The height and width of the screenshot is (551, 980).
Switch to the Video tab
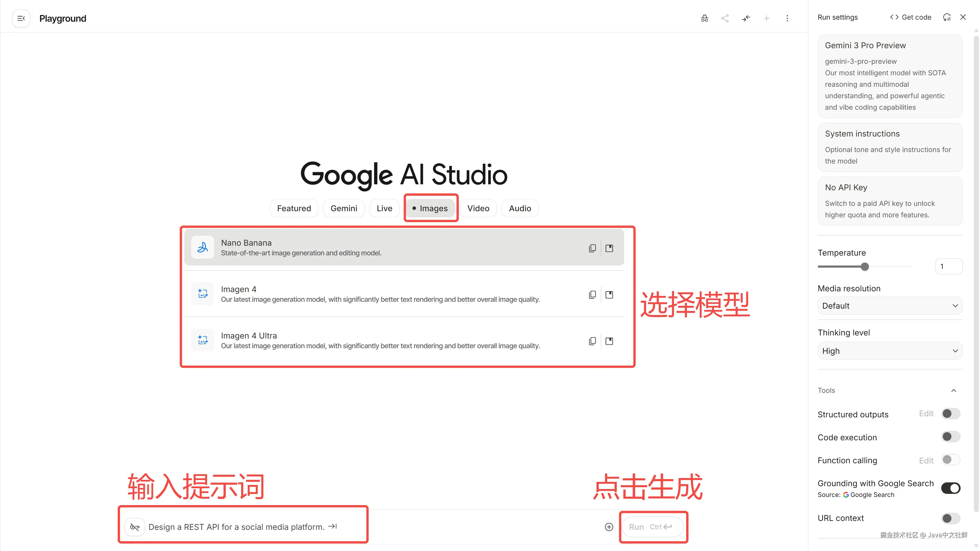click(x=478, y=208)
